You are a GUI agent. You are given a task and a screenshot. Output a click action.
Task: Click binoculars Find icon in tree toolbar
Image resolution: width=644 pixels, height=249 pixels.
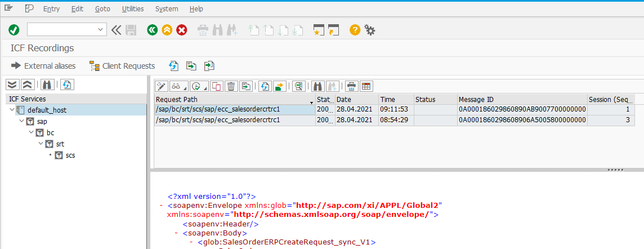click(47, 85)
